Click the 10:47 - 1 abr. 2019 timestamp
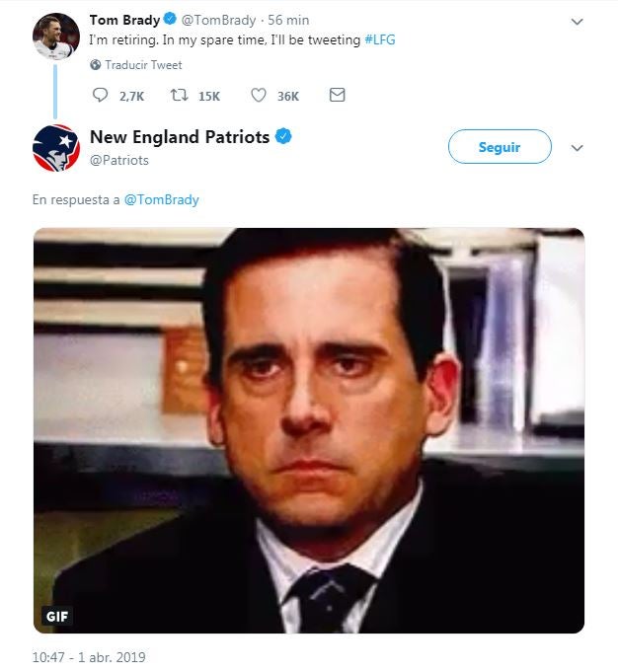 88,657
